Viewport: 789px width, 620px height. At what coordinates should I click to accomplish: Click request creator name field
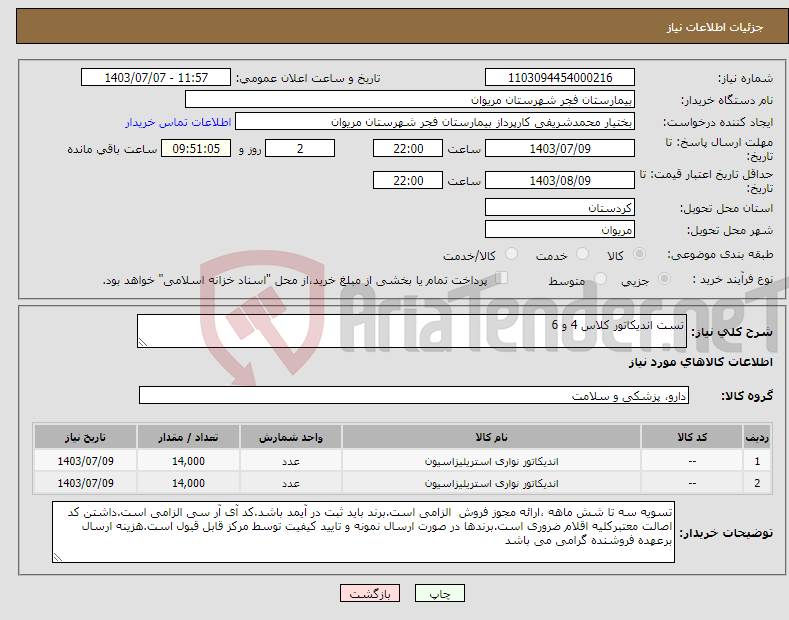pos(435,121)
